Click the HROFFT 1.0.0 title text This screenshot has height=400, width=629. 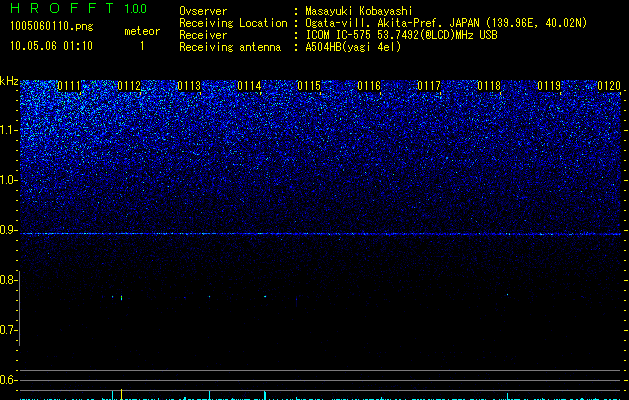pyautogui.click(x=78, y=8)
